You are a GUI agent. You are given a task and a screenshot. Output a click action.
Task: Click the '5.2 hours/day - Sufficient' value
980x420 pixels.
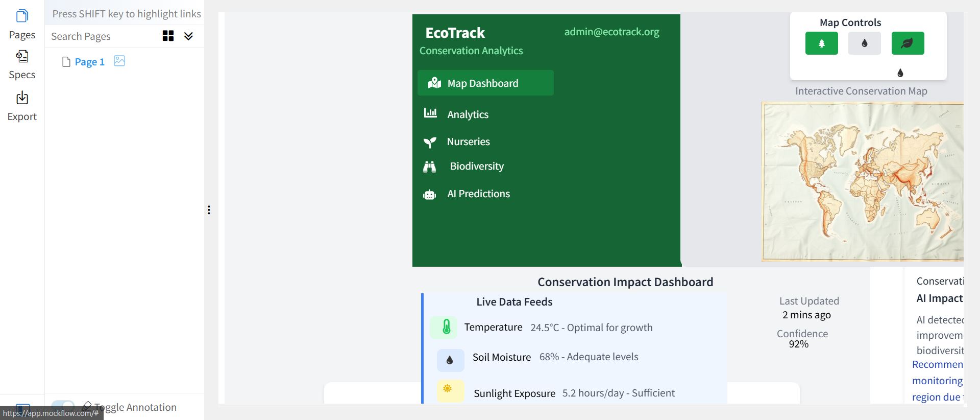[618, 393]
